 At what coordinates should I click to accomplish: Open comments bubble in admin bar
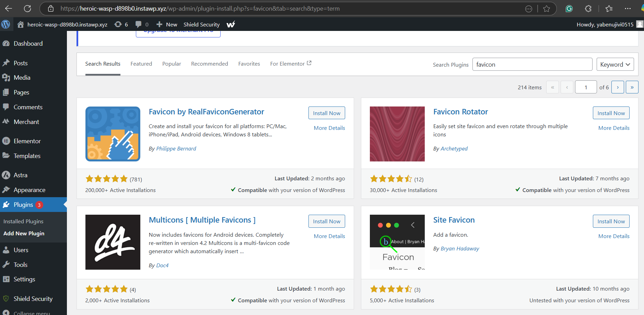click(142, 24)
